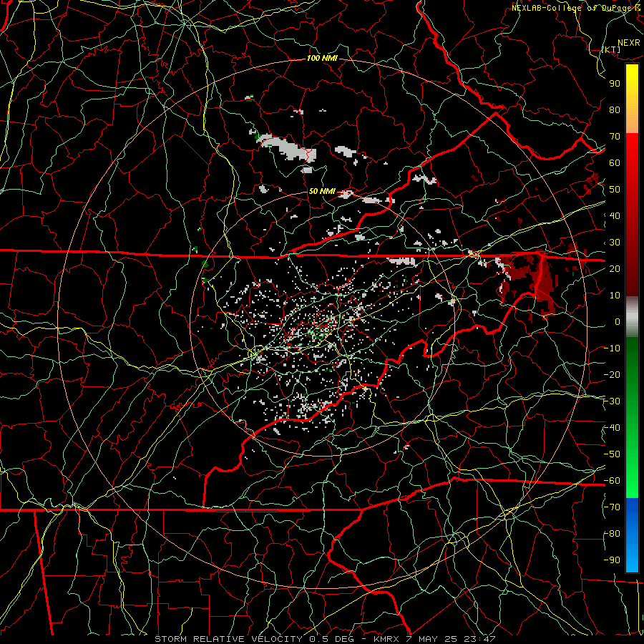
Task: Click the -20 value on the velocity scale
Action: click(612, 375)
